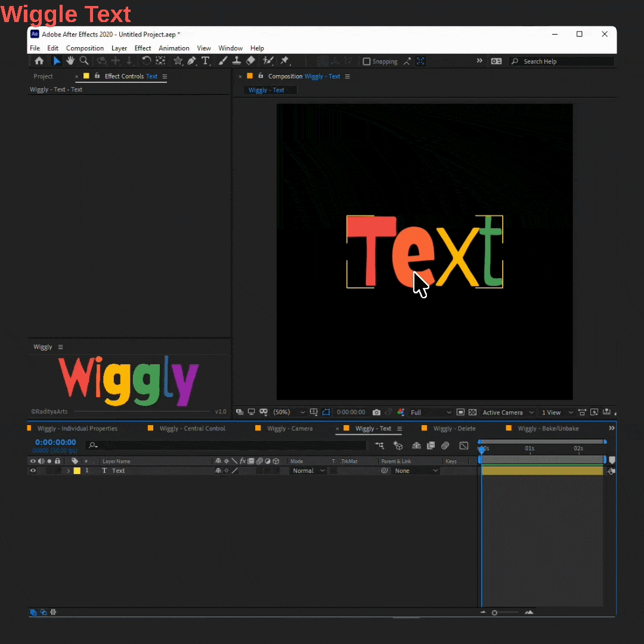This screenshot has width=644, height=644.
Task: Click the yellow label swatch of Text layer
Action: point(77,470)
